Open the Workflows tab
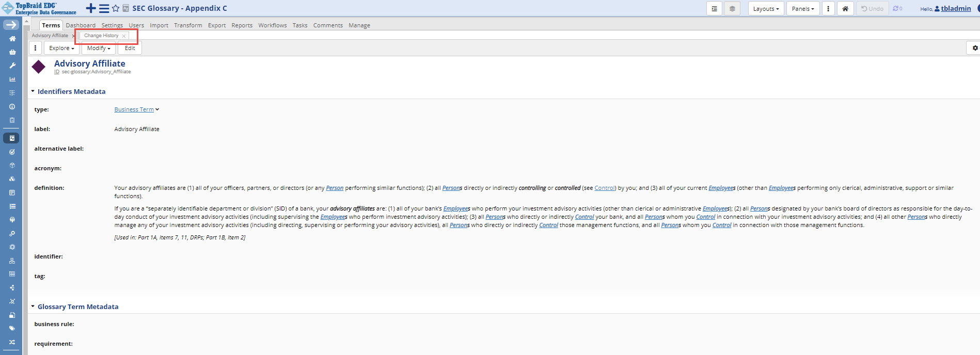Screen dimensions: 980x355 pyautogui.click(x=273, y=25)
